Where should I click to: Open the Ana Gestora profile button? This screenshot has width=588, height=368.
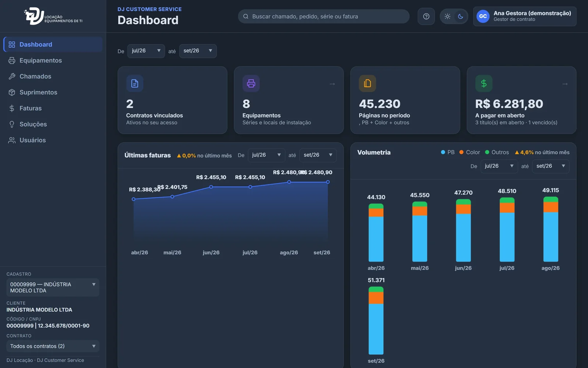525,16
